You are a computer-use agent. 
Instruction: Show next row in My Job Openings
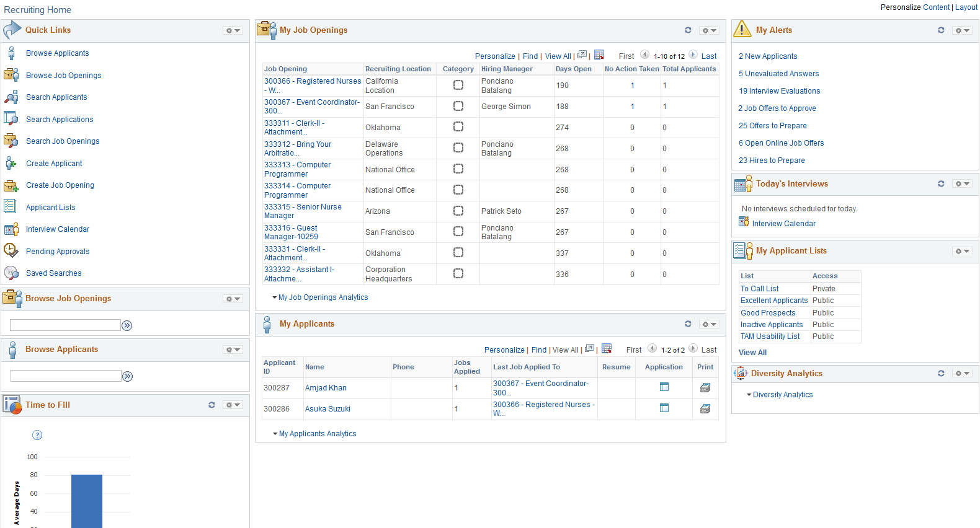(x=693, y=55)
